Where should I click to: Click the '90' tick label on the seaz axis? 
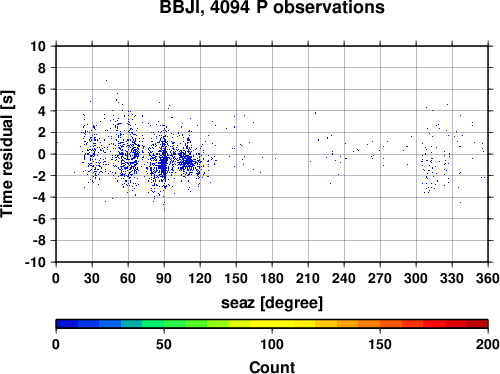point(164,278)
